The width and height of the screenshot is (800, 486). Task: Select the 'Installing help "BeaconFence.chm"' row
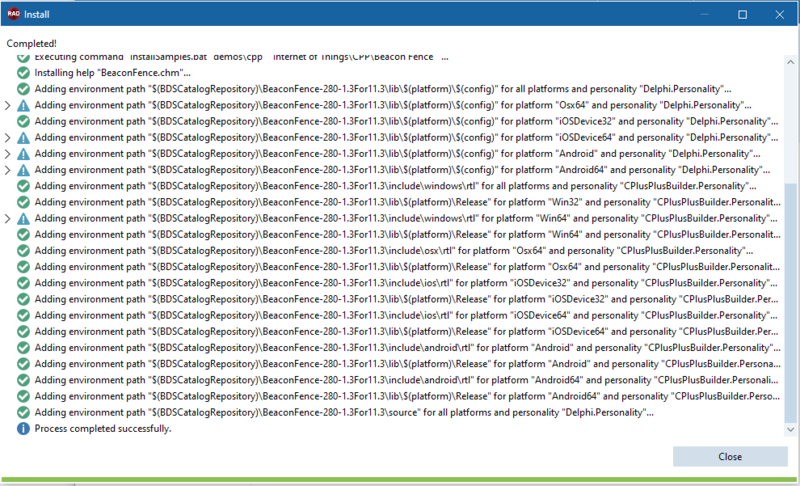point(112,73)
